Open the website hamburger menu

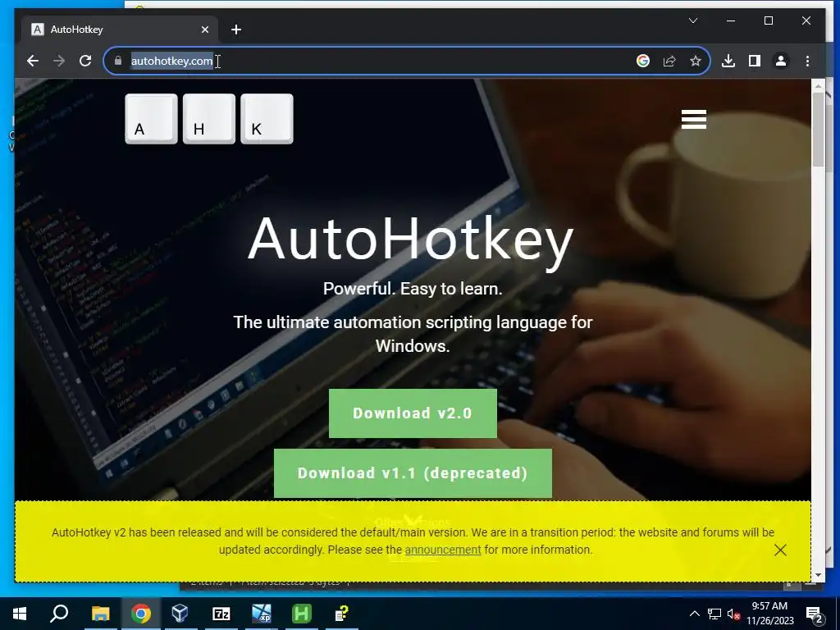pyautogui.click(x=694, y=119)
